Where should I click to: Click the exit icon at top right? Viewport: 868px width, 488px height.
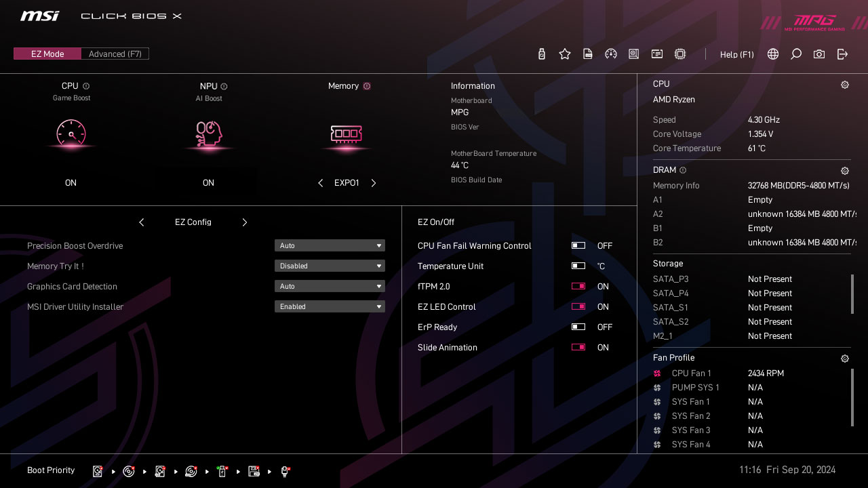pos(842,54)
